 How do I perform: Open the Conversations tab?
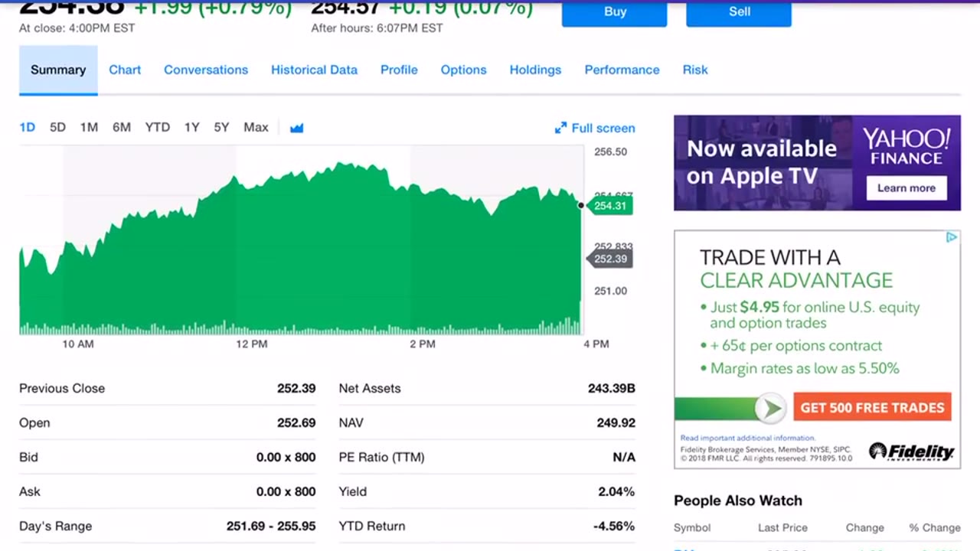(206, 70)
